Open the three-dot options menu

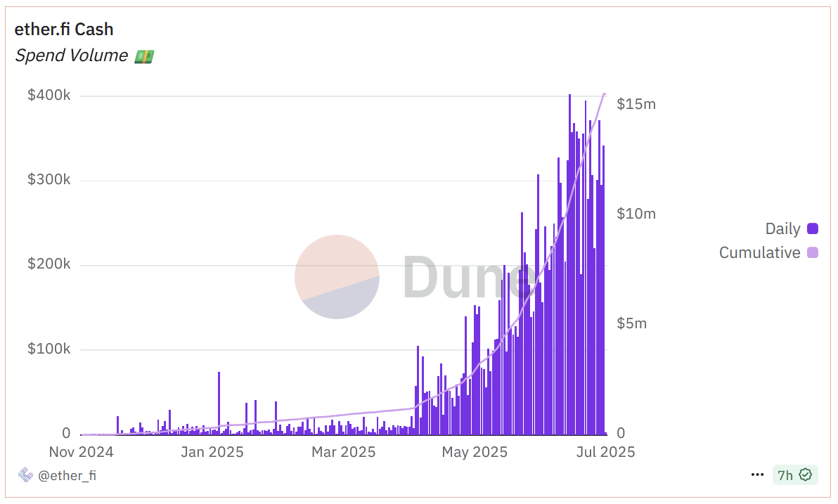(x=757, y=474)
